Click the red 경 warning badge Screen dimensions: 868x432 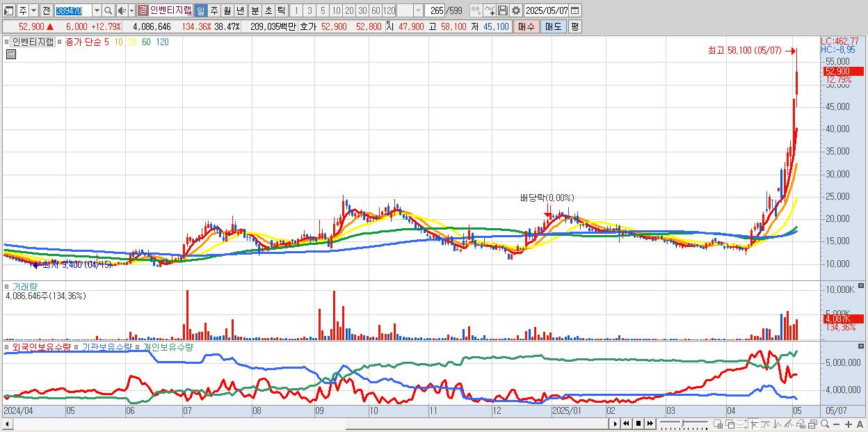tap(143, 10)
